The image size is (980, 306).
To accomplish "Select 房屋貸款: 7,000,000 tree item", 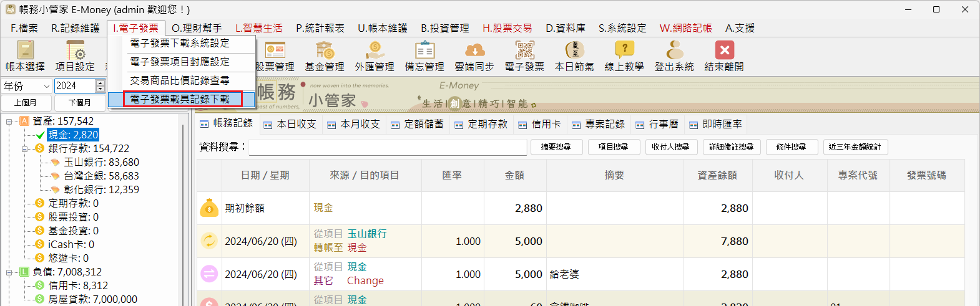I will pyautogui.click(x=92, y=299).
